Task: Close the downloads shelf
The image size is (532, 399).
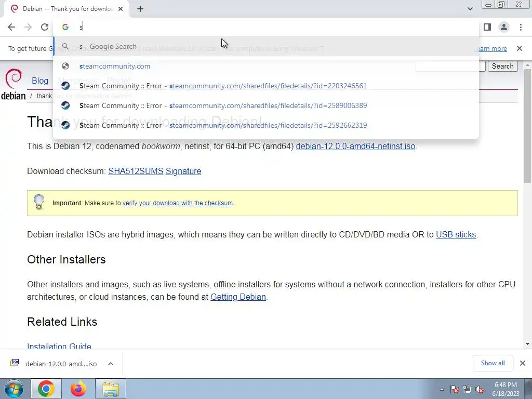Action: [x=523, y=363]
